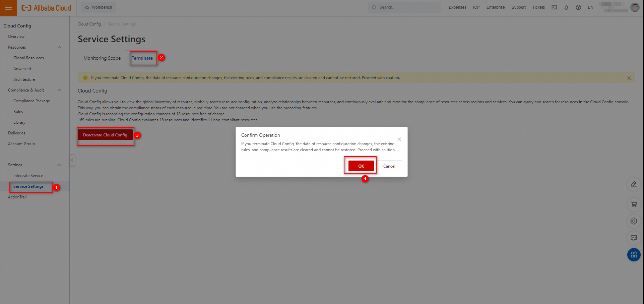Go to Alibaba Cloud home logo

pos(46,8)
